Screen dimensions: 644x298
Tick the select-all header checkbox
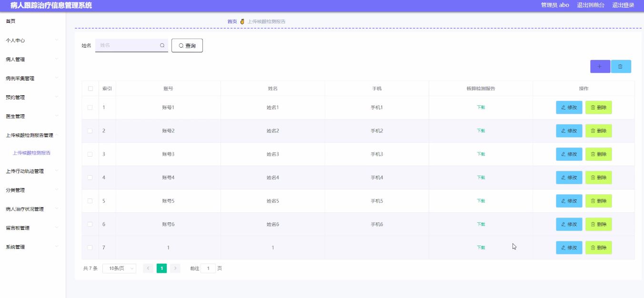(x=90, y=89)
